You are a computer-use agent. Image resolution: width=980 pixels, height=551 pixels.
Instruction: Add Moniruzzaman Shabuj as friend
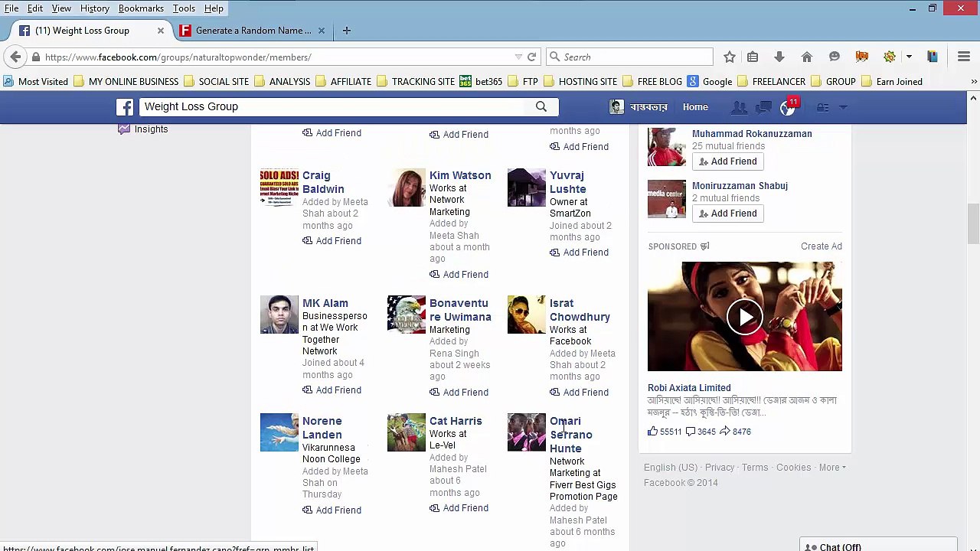coord(728,214)
